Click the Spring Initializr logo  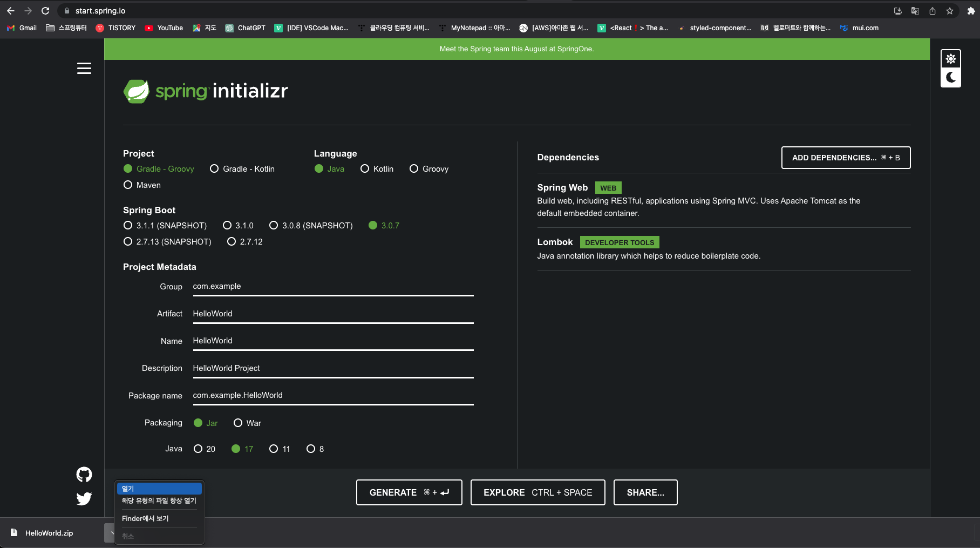click(206, 91)
